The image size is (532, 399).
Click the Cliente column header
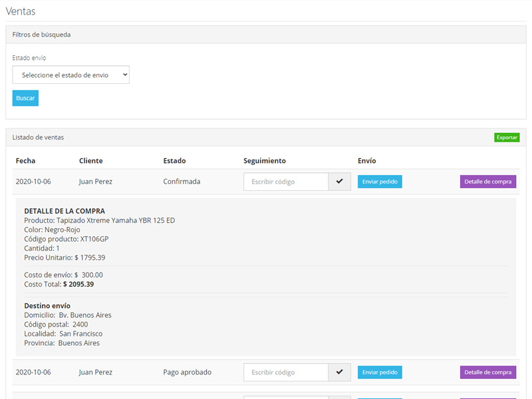pyautogui.click(x=90, y=161)
